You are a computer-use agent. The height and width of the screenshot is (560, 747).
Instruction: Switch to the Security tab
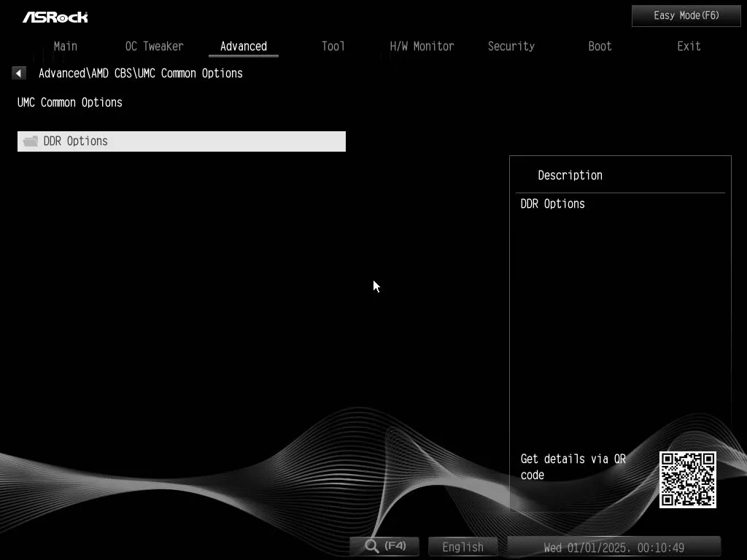(x=511, y=46)
